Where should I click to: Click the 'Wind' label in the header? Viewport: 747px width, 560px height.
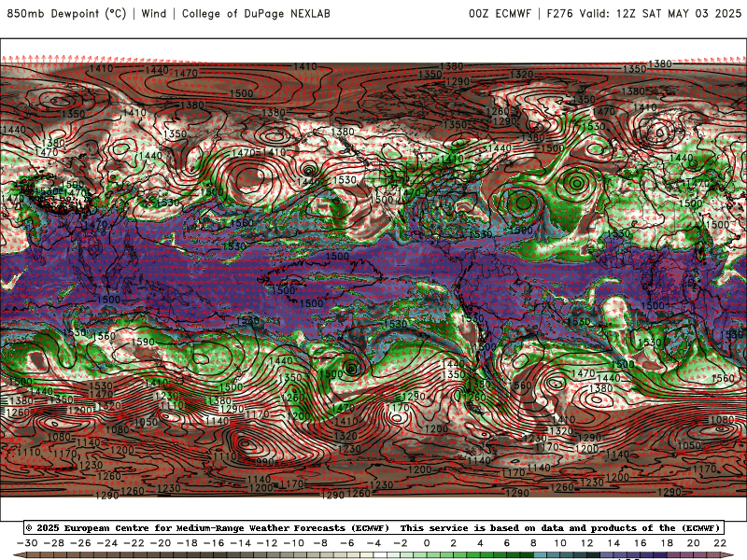coord(154,13)
